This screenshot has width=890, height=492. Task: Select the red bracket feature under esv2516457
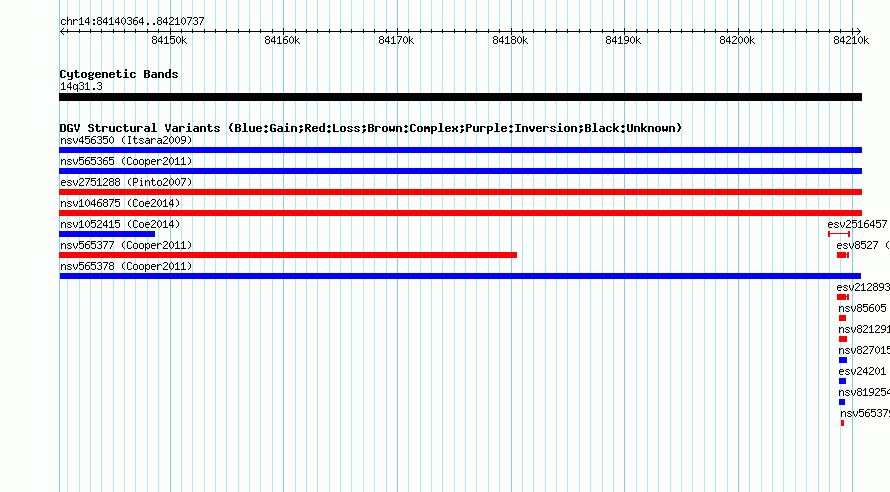(x=839, y=234)
